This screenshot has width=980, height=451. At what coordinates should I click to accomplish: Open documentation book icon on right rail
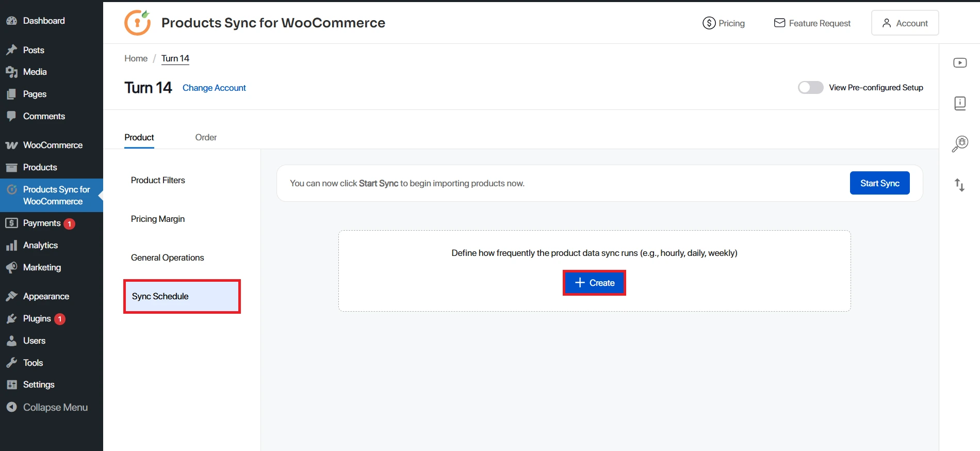(960, 103)
